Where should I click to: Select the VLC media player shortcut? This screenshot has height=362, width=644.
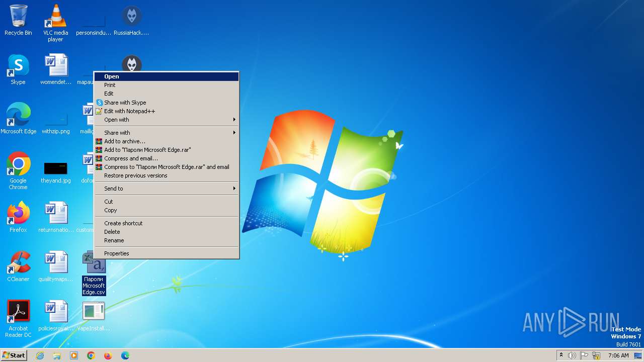coord(55,23)
